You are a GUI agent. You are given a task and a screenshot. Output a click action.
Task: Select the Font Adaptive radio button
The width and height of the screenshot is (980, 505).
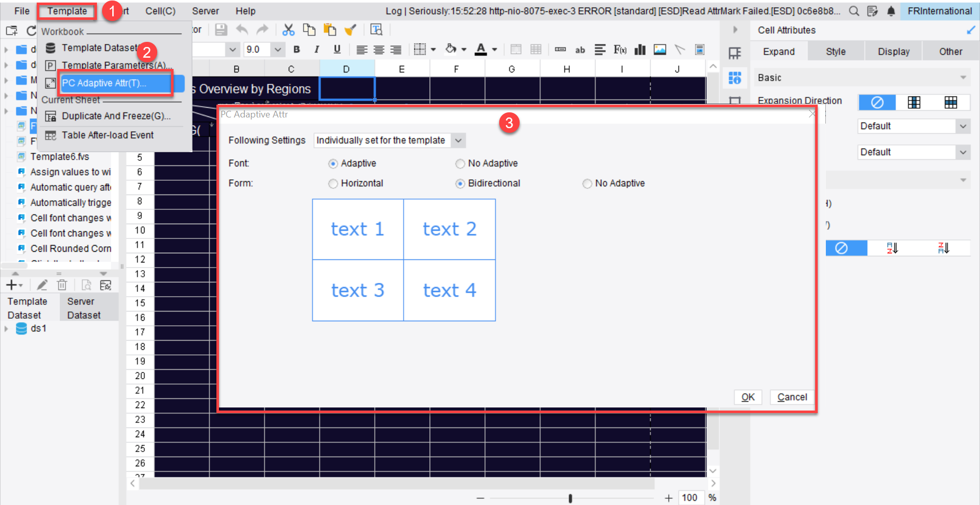[333, 163]
